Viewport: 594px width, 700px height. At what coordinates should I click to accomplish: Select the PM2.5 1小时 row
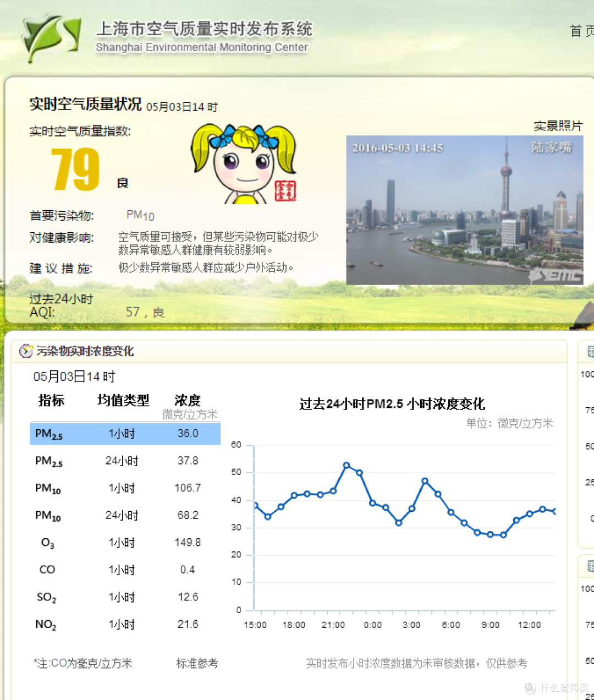click(125, 434)
